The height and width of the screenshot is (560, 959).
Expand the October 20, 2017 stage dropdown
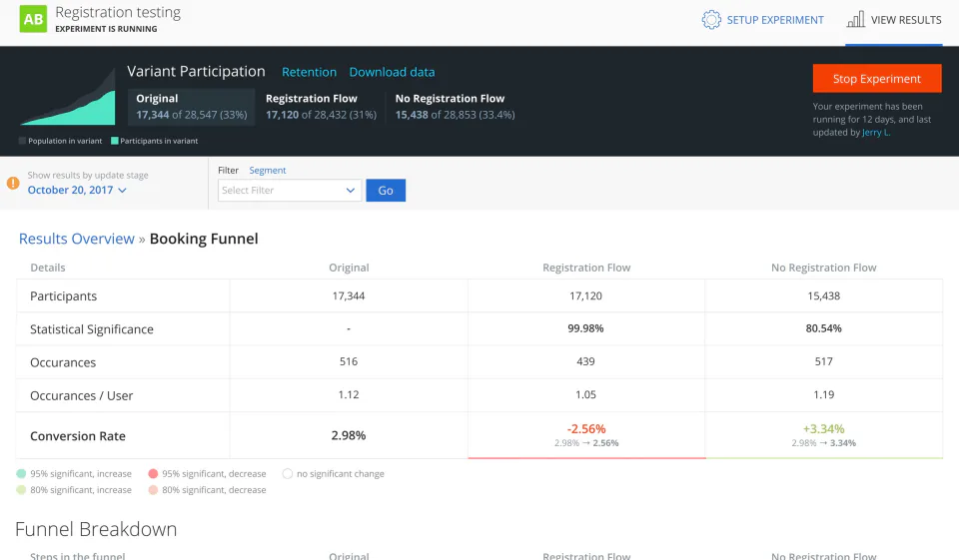pyautogui.click(x=77, y=190)
